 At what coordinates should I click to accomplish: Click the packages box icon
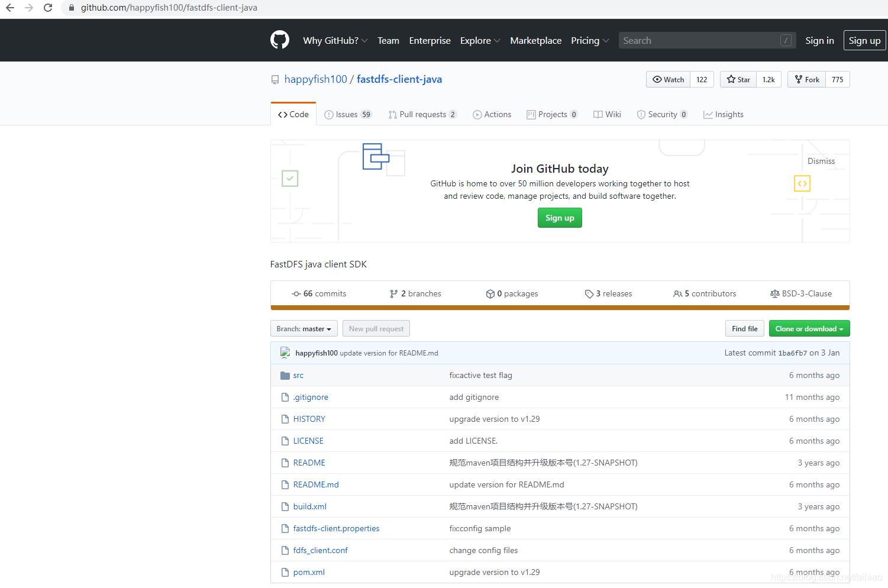coord(490,294)
